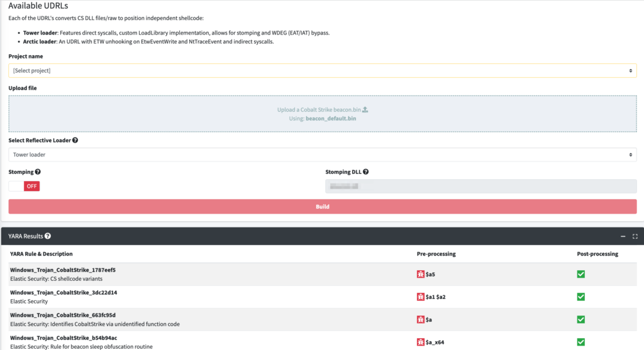Click the beacon_default.bin link
The height and width of the screenshot is (350, 644).
click(331, 119)
